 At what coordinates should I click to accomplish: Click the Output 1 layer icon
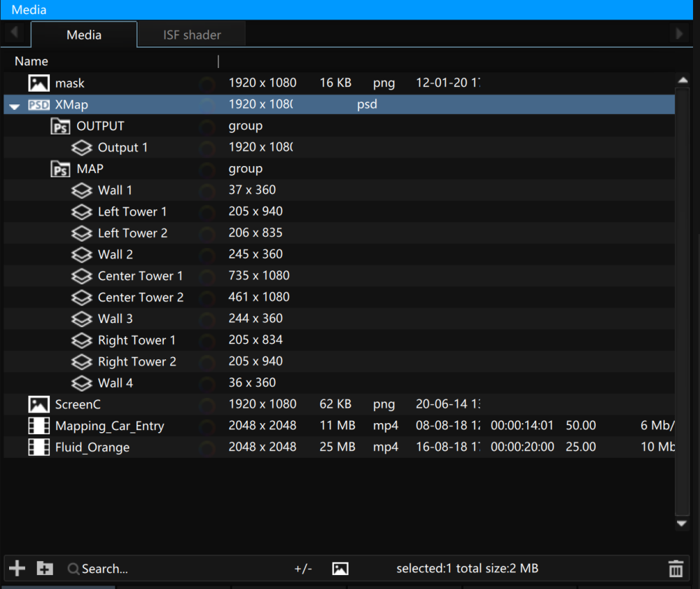point(82,147)
